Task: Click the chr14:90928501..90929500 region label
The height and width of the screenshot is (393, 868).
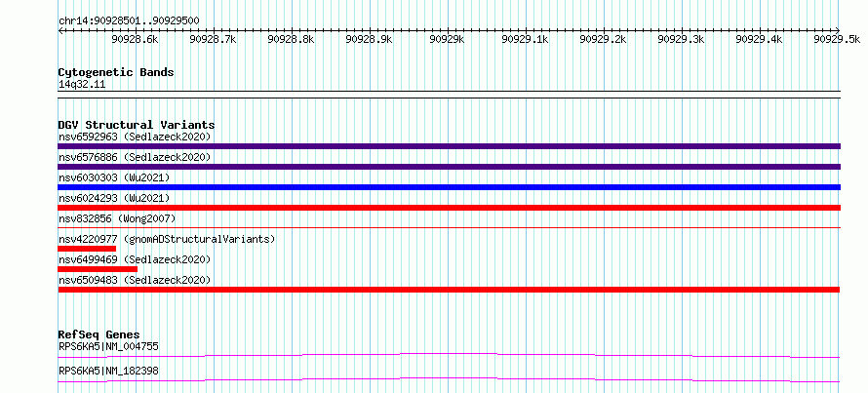Action: pyautogui.click(x=129, y=21)
